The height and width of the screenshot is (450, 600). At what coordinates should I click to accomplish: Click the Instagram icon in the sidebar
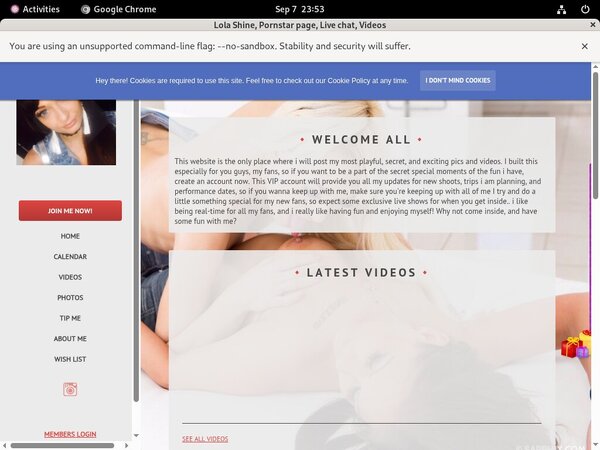70,389
